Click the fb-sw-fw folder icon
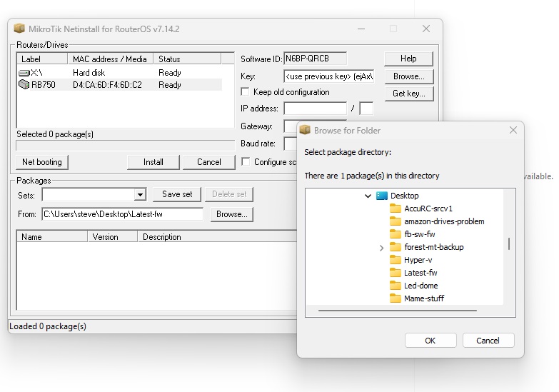 pyautogui.click(x=396, y=234)
